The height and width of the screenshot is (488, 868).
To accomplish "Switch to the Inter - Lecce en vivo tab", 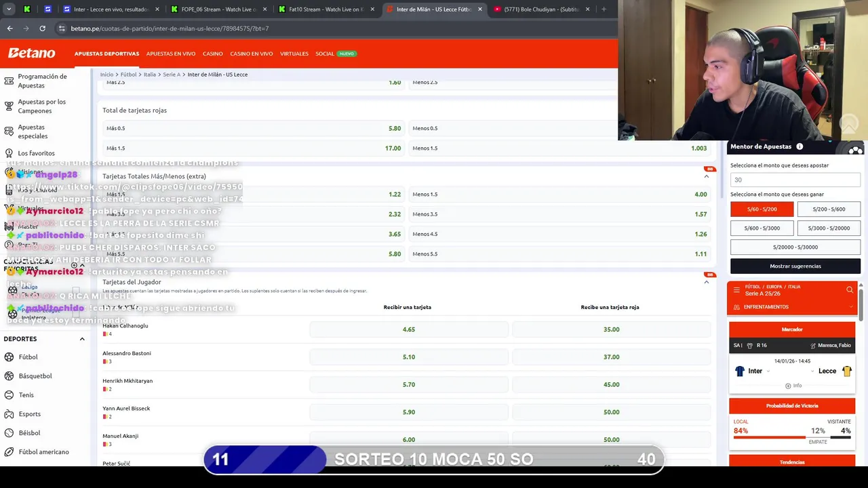I will click(110, 9).
